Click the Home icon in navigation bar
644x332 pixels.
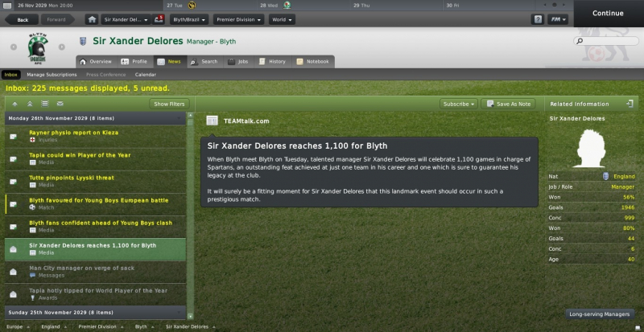coord(92,19)
